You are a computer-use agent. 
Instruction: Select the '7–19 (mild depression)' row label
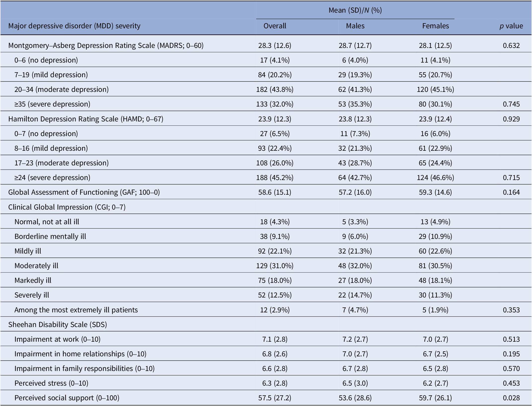pyautogui.click(x=51, y=75)
